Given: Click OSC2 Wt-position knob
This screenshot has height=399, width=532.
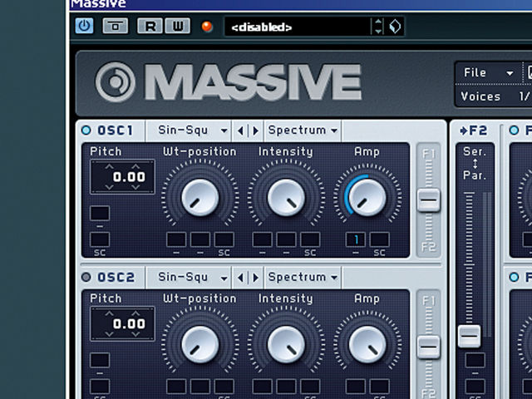Looking at the screenshot, I should click(199, 344).
